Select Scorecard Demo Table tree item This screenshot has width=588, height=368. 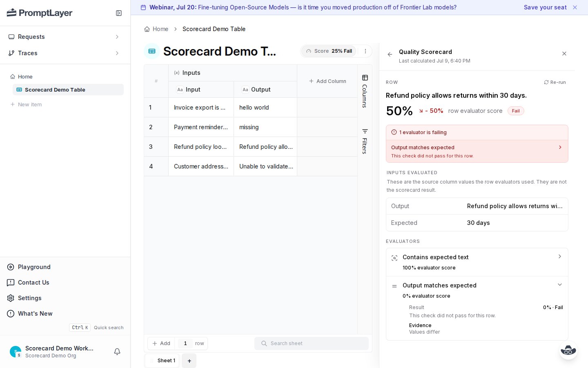tap(68, 90)
